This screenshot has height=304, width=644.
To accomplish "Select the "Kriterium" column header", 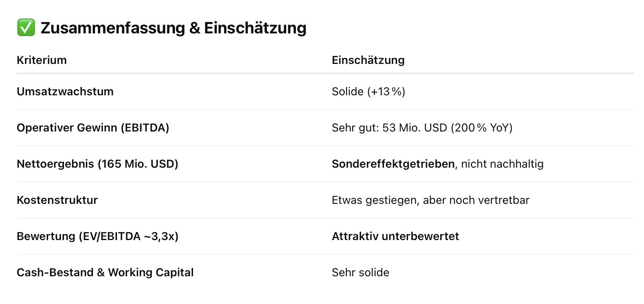I will point(42,60).
